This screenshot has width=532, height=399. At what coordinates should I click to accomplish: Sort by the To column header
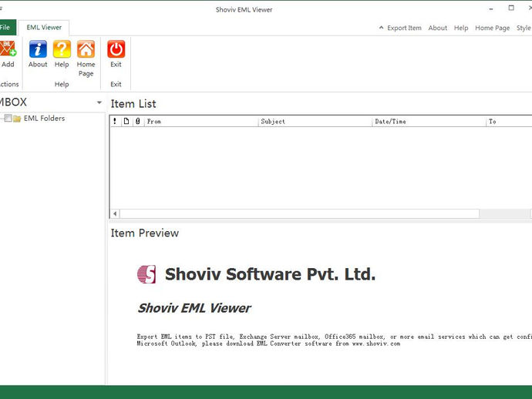(x=509, y=121)
